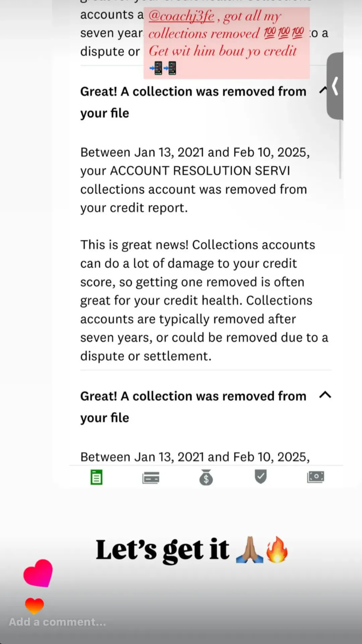362x644 pixels.
Task: Tap first 'Great! A collection was removed' heading
Action: click(x=193, y=102)
